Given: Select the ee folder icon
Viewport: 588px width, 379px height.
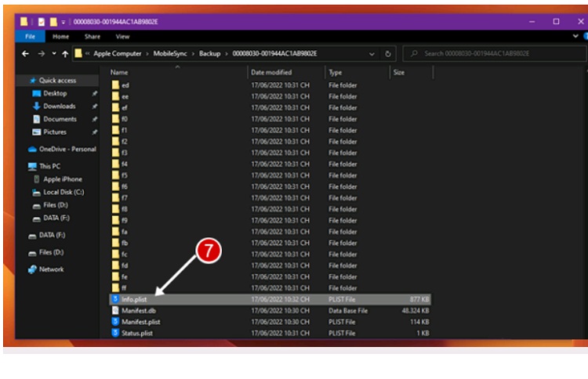Looking at the screenshot, I should point(115,96).
